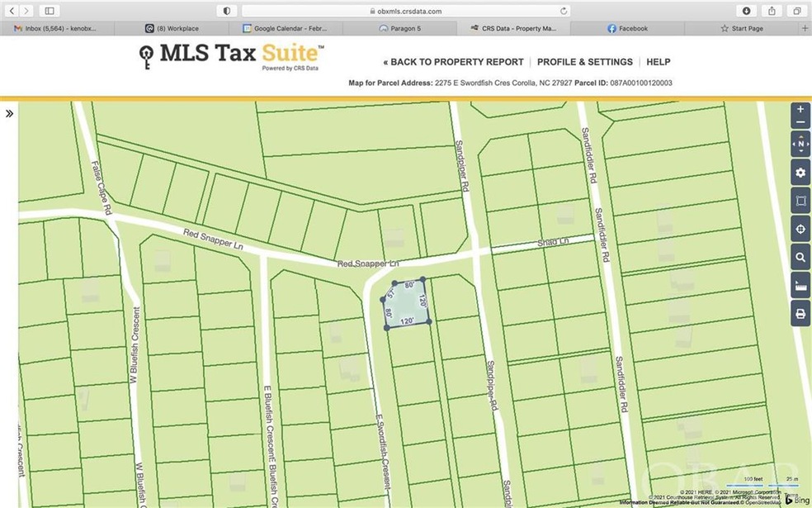Image resolution: width=812 pixels, height=508 pixels.
Task: Zoom out on the map
Action: [x=800, y=123]
